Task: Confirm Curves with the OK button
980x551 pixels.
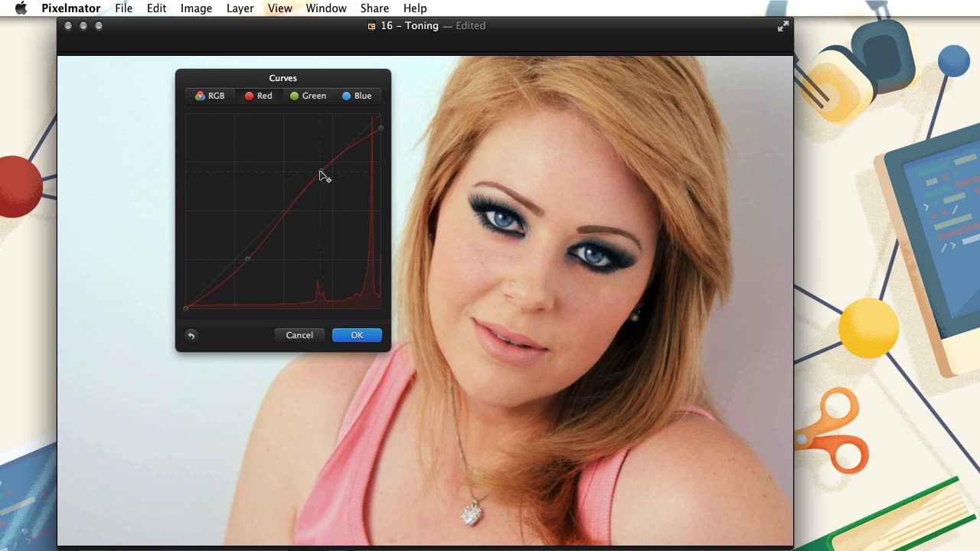Action: pos(357,335)
